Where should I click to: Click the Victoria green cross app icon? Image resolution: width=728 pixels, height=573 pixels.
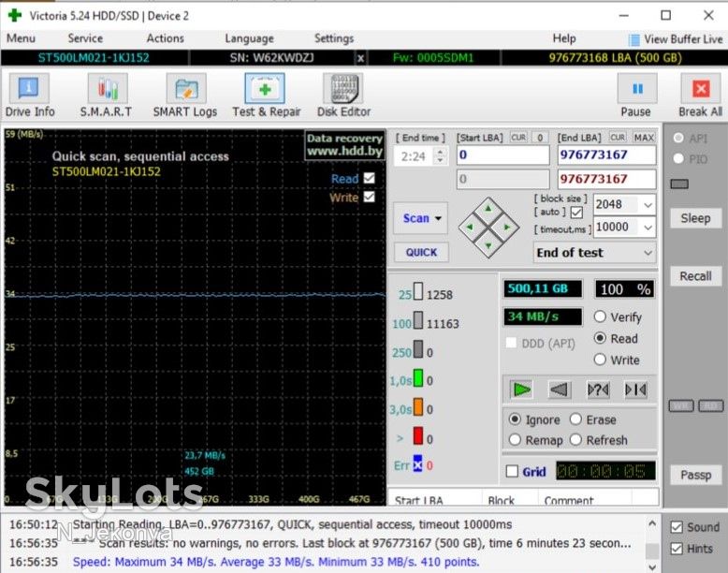tap(15, 15)
